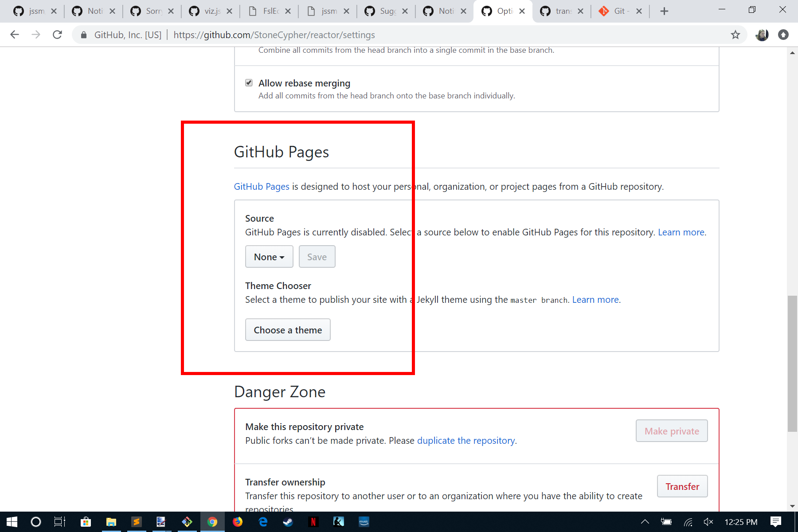Launch Netflix from the taskbar
This screenshot has height=532, width=798.
313,522
